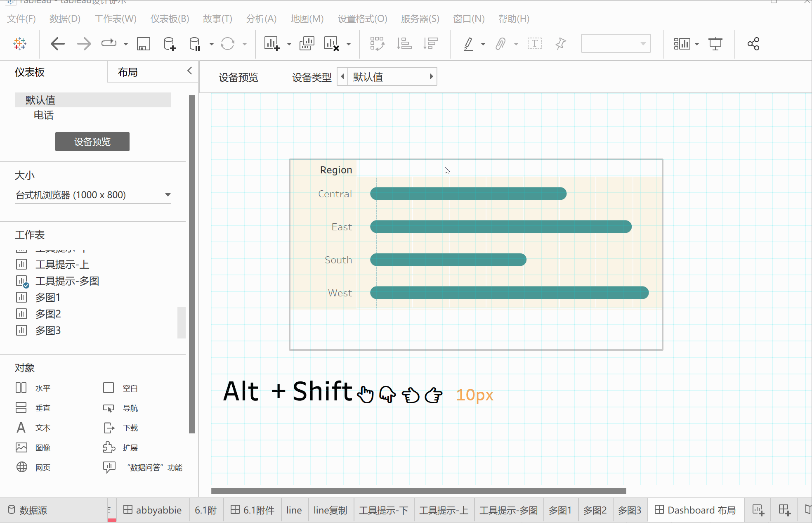Click the Save workbook icon

click(143, 44)
